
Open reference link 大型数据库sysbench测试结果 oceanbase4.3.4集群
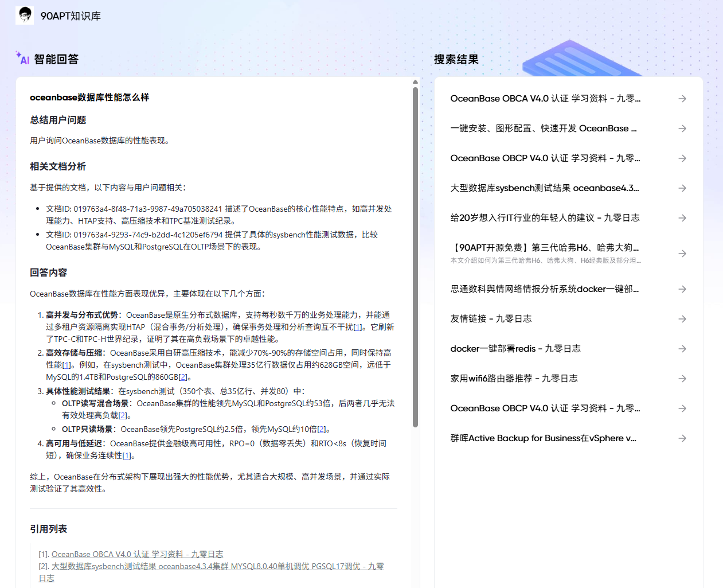click(211, 572)
